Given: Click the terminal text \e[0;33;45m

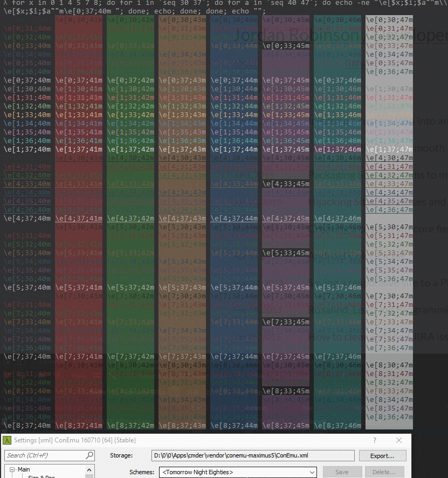Looking at the screenshot, I should 286,46.
